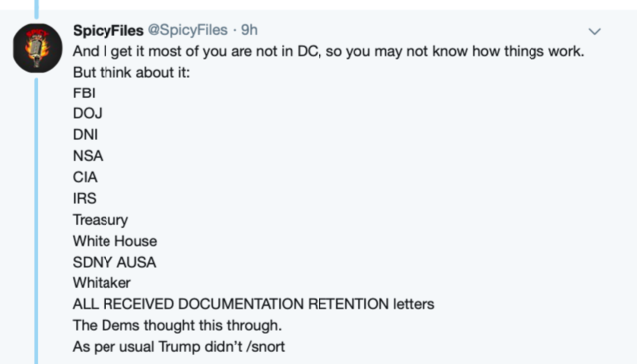This screenshot has height=364, width=637.
Task: Click the FBI line in the tweet
Action: pos(84,93)
